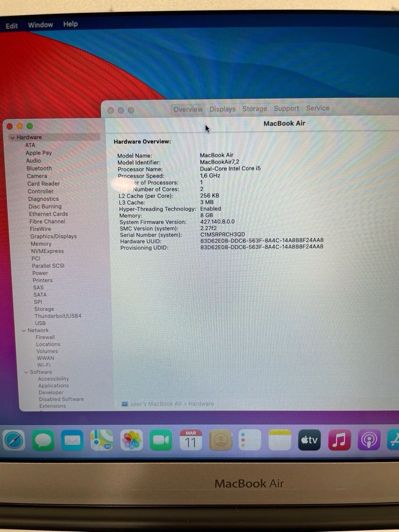Select Disabled Software under Software
Viewport: 399px width, 532px height.
(61, 399)
